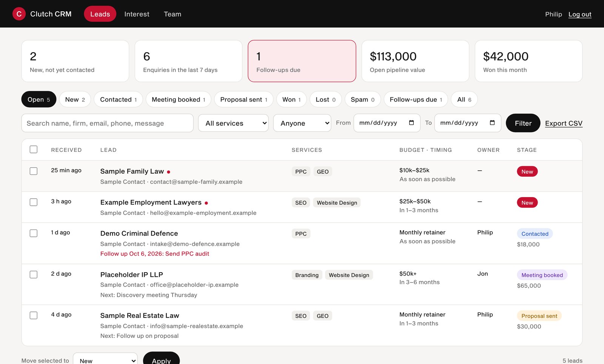The height and width of the screenshot is (364, 604).
Task: Click the Log out link
Action: [580, 14]
